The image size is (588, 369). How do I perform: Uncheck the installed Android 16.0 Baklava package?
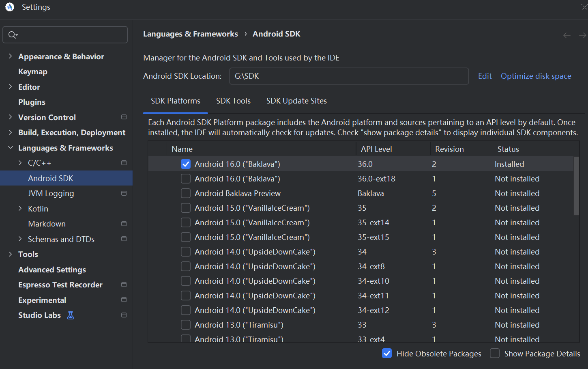tap(185, 164)
